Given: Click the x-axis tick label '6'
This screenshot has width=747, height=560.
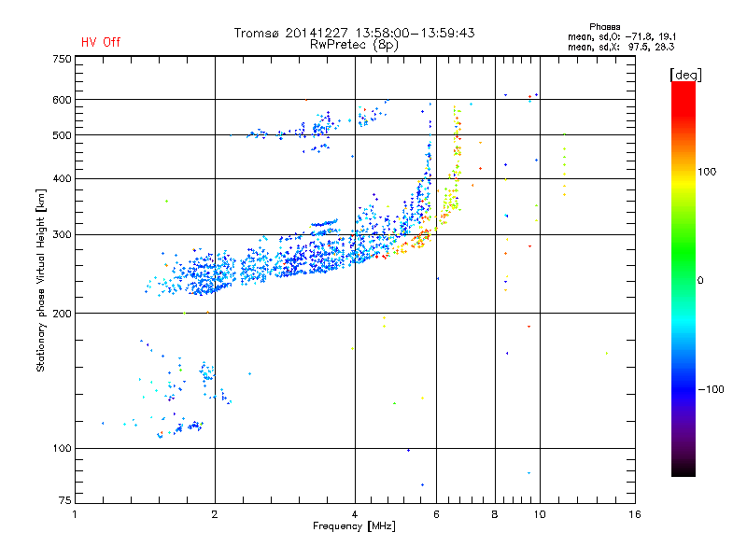Looking at the screenshot, I should click(x=436, y=514).
